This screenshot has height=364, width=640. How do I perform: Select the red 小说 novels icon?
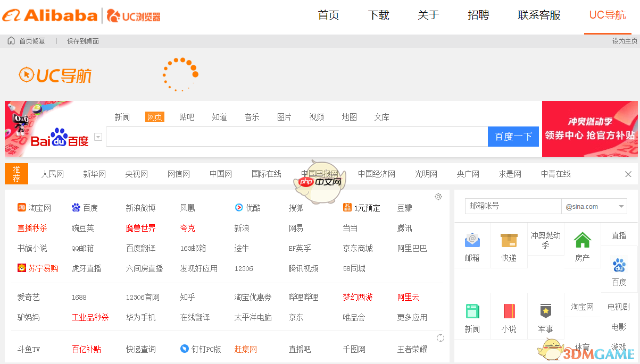pyautogui.click(x=509, y=311)
